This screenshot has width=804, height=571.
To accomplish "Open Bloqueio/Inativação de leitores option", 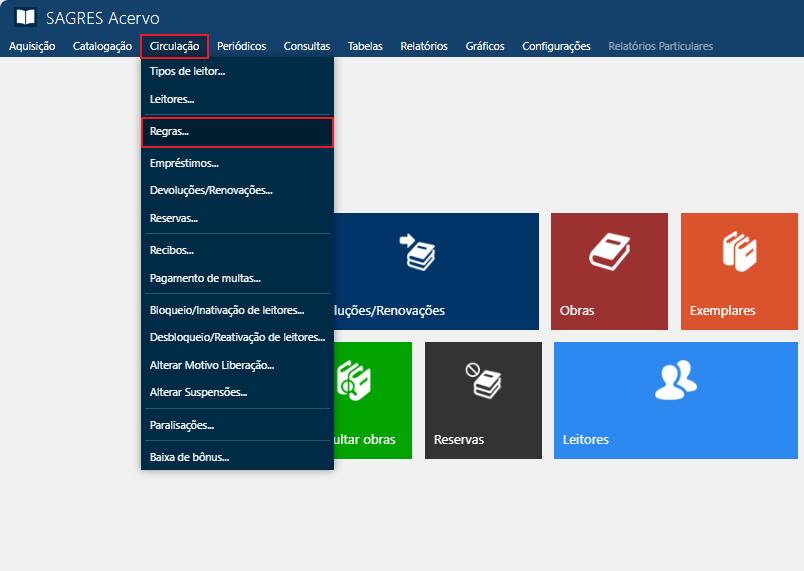I will [x=227, y=311].
